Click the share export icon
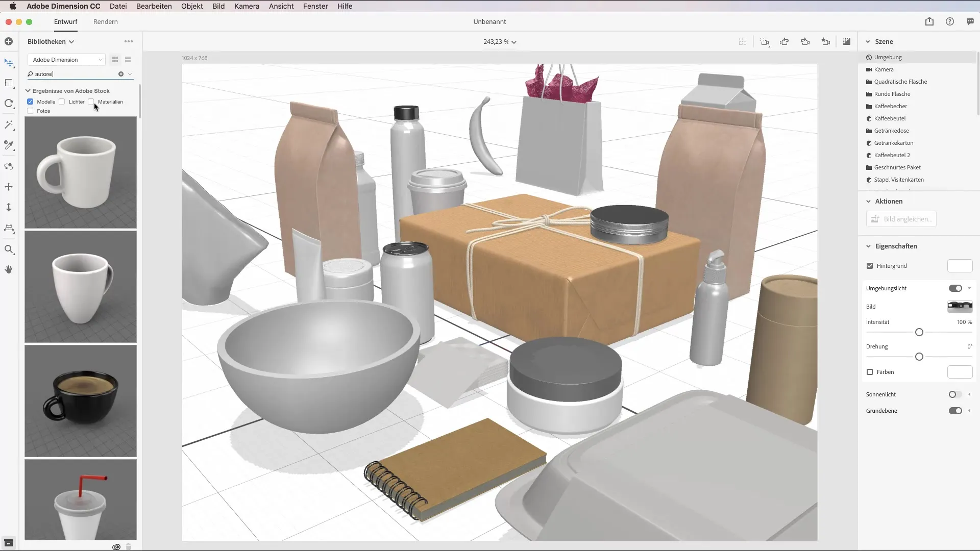 pos(929,21)
